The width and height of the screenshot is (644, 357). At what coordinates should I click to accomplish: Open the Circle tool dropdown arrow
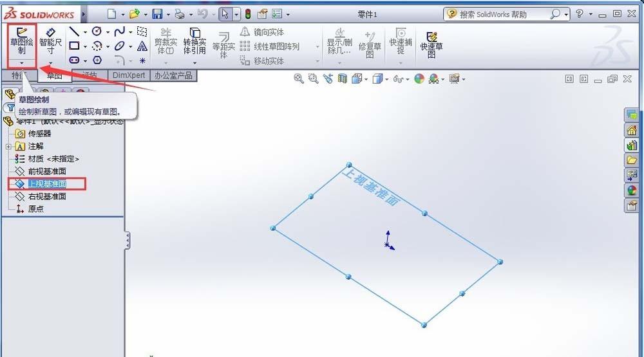108,32
